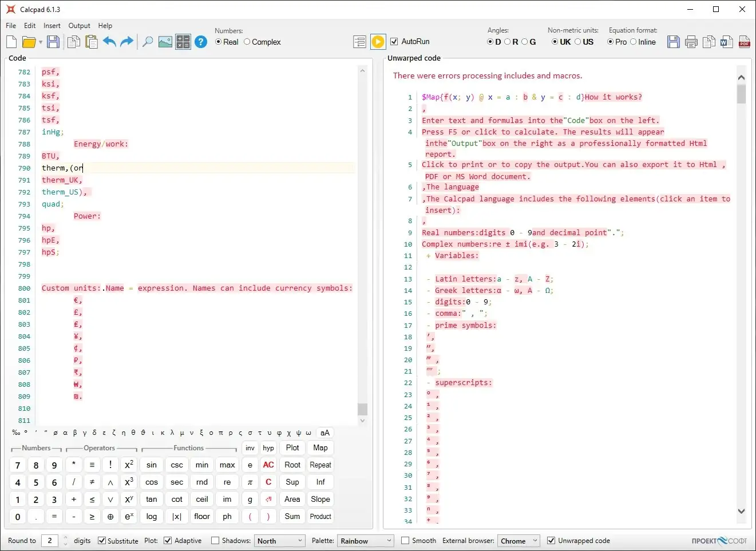Screen dimensions: 756x551
Task: Click the Slope function button
Action: [x=320, y=500]
